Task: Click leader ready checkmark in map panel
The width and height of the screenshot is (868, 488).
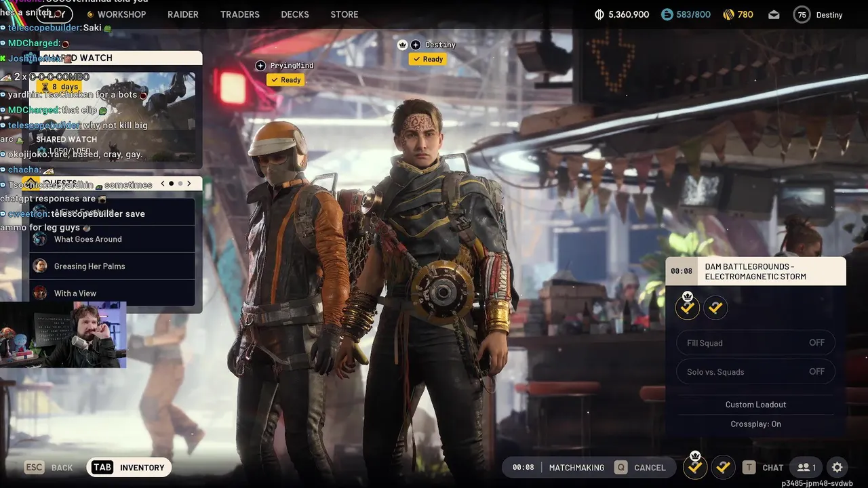Action: 688,308
